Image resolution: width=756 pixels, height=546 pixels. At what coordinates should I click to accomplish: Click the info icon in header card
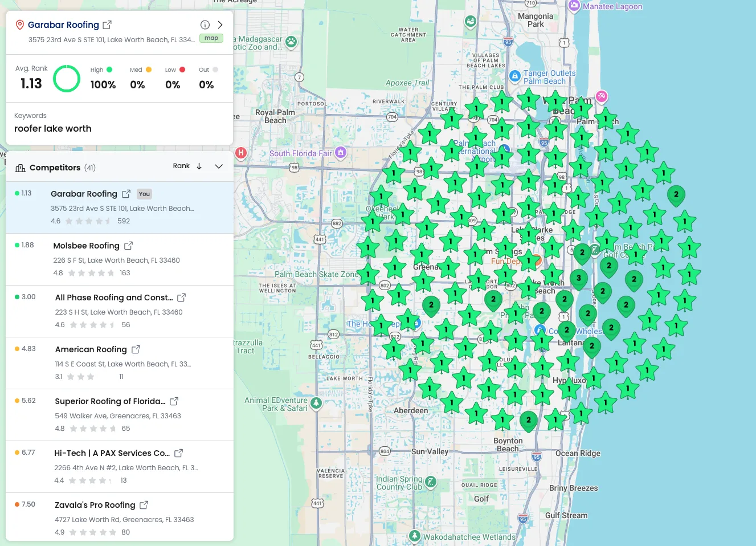tap(205, 25)
